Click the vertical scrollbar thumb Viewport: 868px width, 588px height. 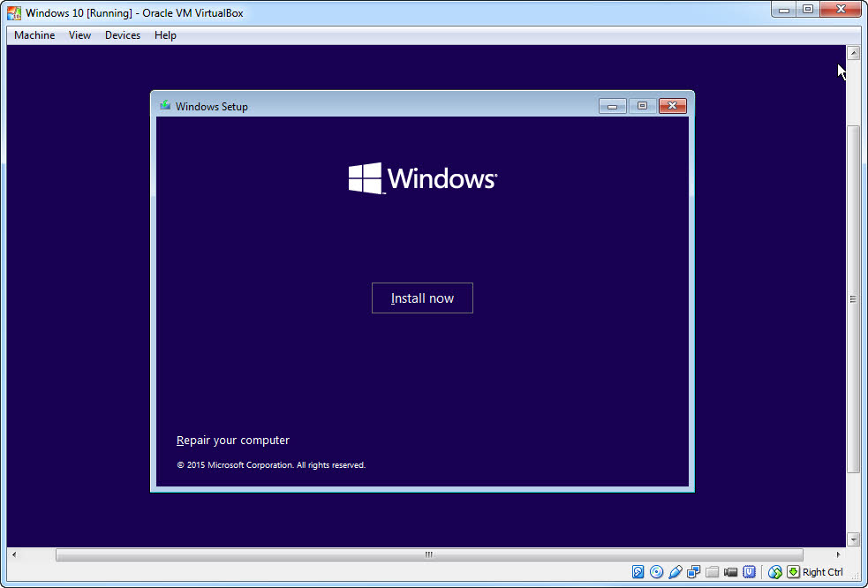click(853, 299)
